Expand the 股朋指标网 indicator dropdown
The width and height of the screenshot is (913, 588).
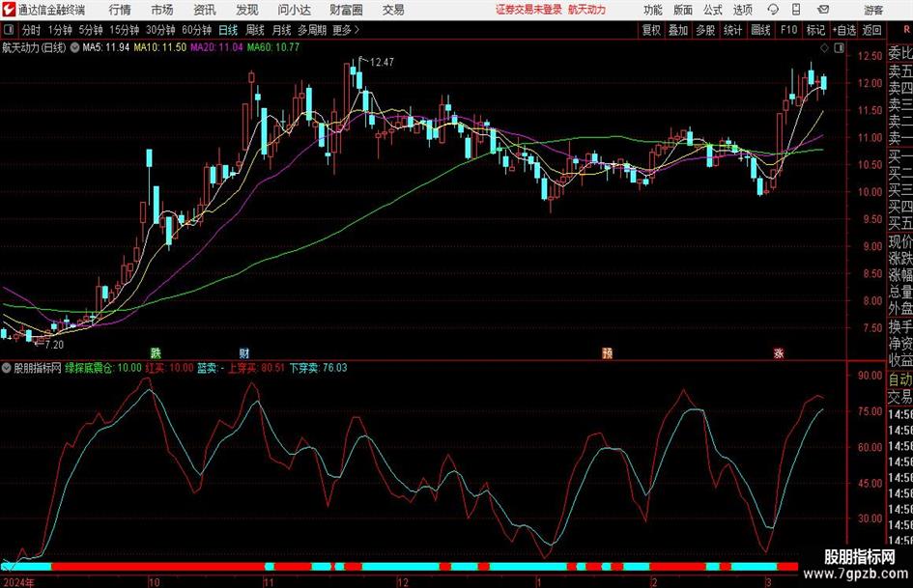7,368
